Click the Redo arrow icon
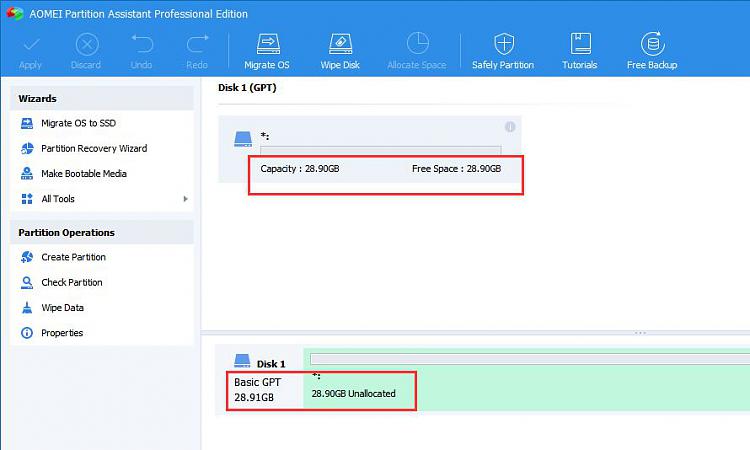Viewport: 750px width, 450px height. [x=197, y=44]
